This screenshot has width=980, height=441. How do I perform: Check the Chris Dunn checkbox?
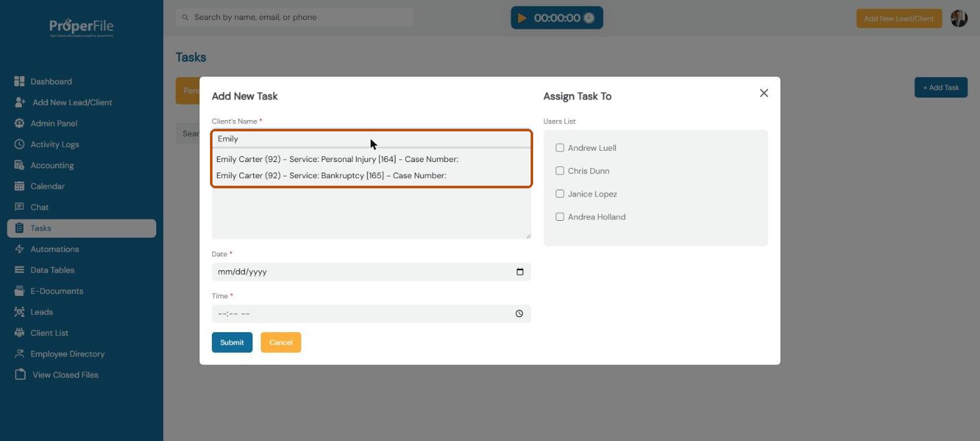(x=560, y=171)
